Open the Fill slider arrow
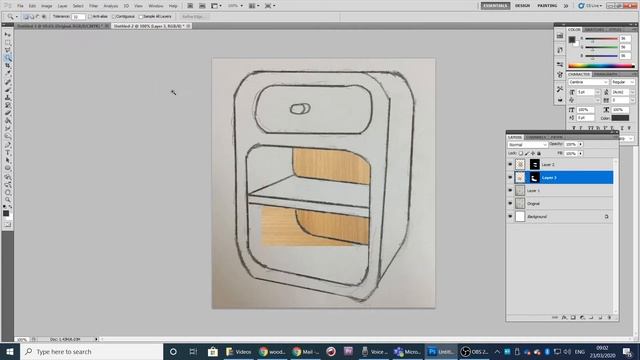The width and height of the screenshot is (640, 360). coord(580,153)
